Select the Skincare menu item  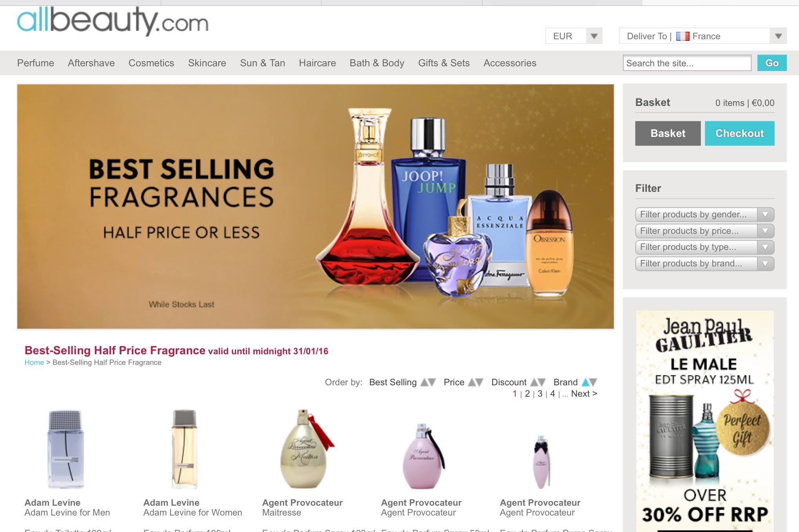[x=207, y=63]
